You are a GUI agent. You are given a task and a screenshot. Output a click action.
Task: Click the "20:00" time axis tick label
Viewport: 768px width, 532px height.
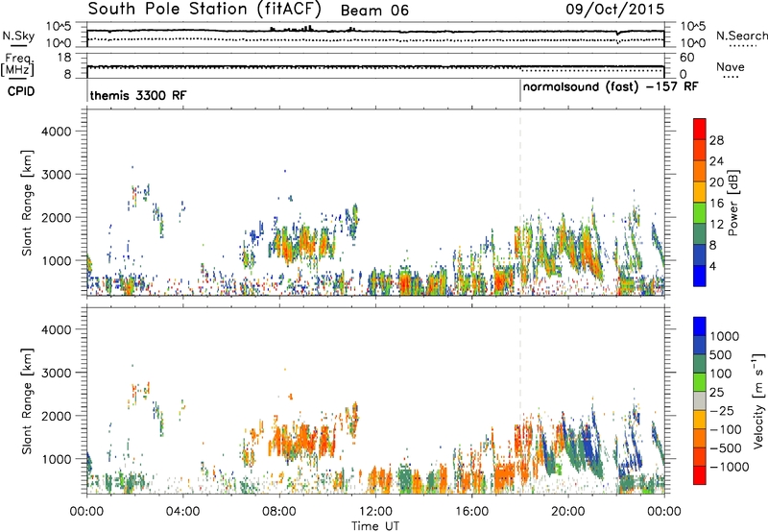567,512
